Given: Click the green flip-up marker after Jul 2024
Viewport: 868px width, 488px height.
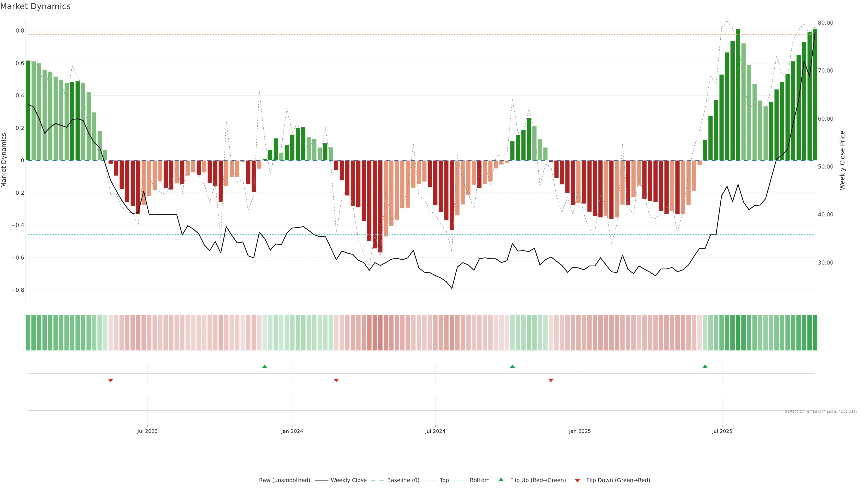Looking at the screenshot, I should [512, 366].
